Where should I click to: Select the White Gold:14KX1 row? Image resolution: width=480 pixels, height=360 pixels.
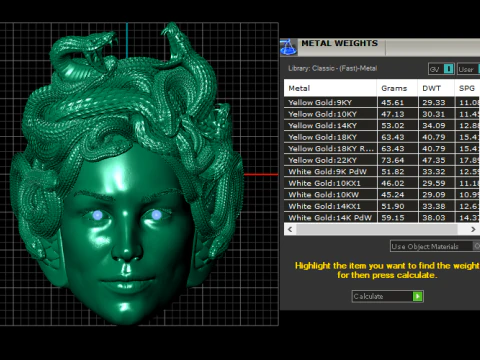pyautogui.click(x=382, y=206)
